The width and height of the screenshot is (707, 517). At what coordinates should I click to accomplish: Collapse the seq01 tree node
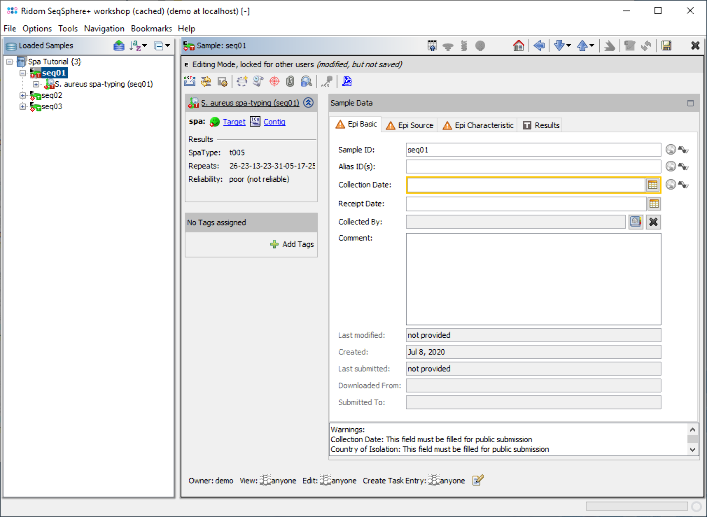point(23,73)
